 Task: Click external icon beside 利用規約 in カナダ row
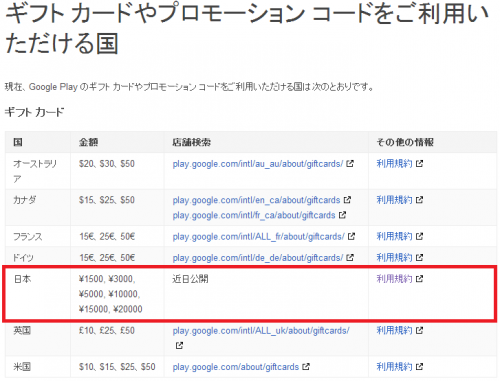419,200
